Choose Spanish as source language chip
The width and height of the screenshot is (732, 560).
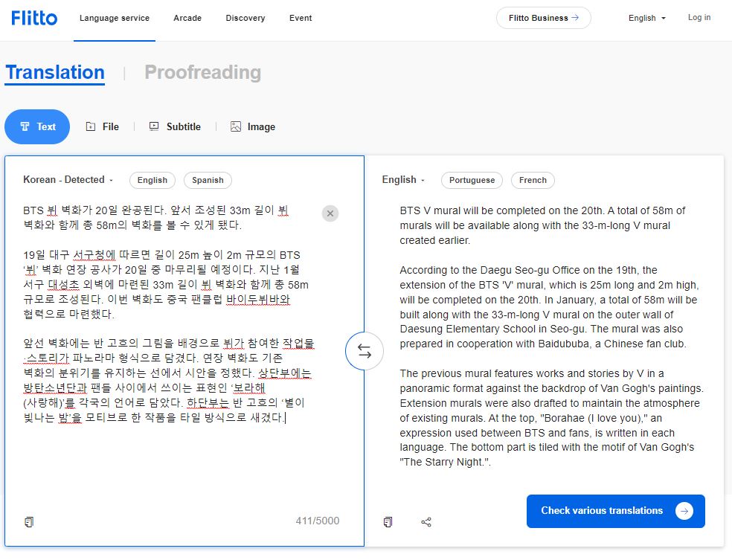[x=208, y=180]
